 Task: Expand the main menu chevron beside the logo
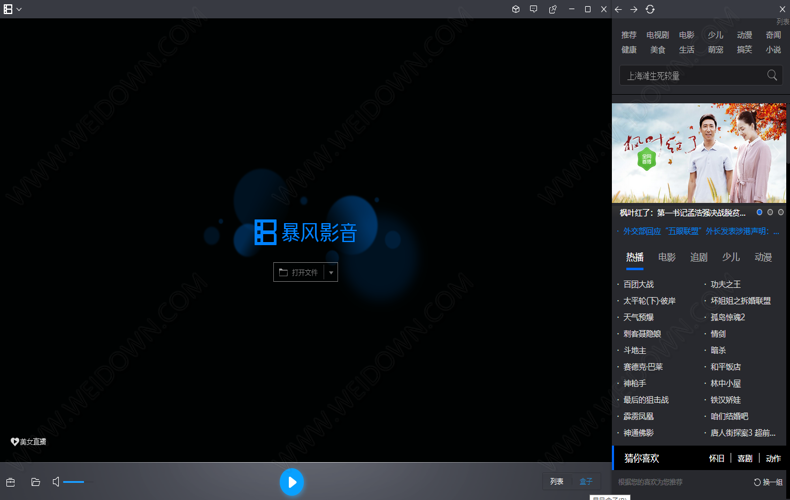click(19, 10)
